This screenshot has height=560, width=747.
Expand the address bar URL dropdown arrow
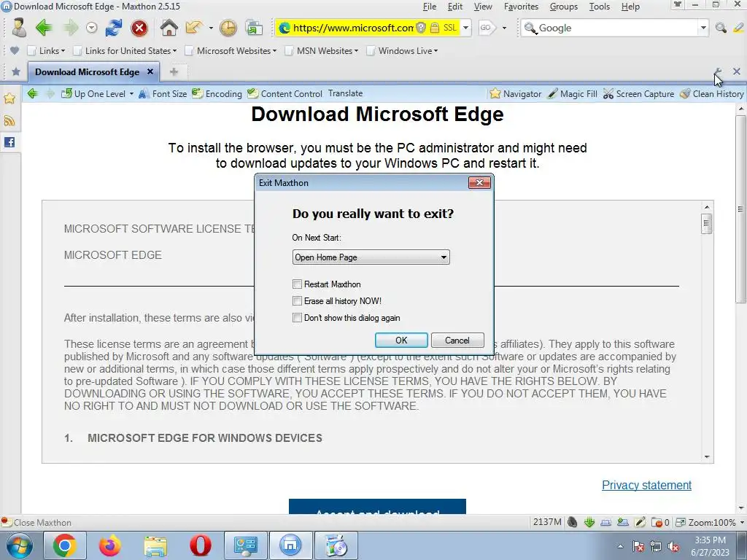466,28
